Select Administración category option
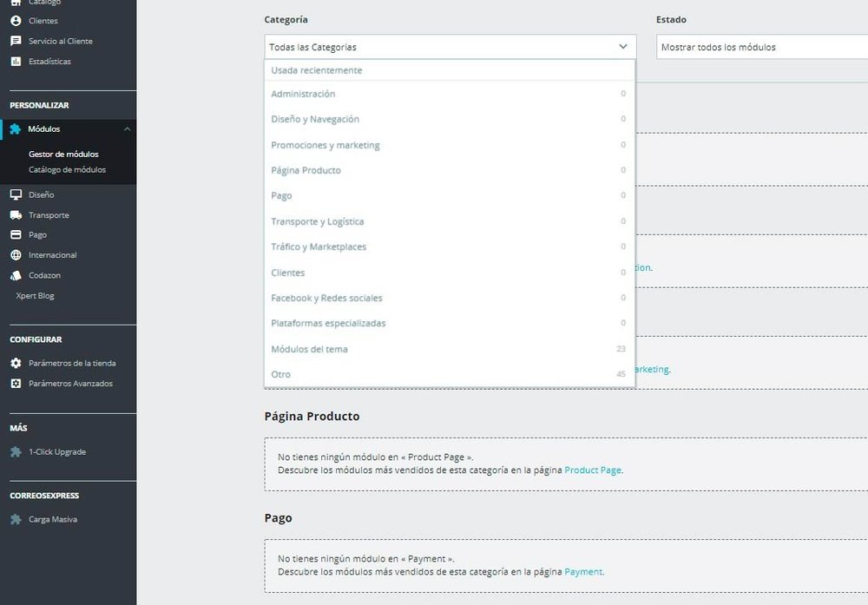The width and height of the screenshot is (868, 605). [450, 94]
